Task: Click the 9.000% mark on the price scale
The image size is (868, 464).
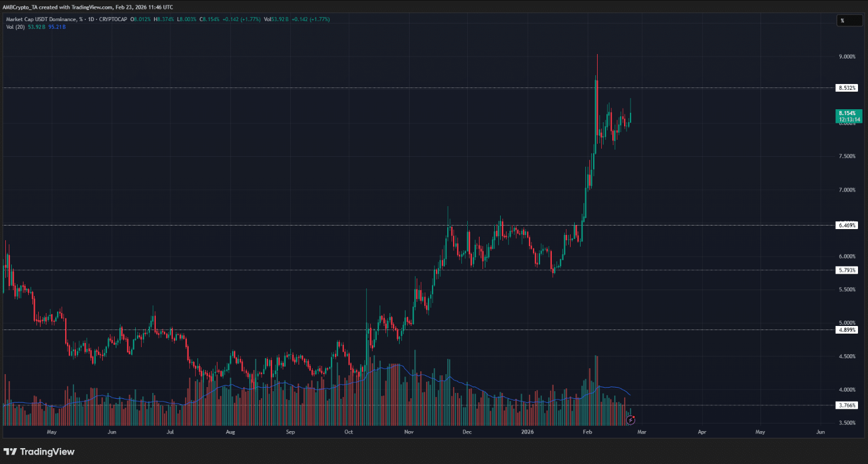Action: coord(846,56)
